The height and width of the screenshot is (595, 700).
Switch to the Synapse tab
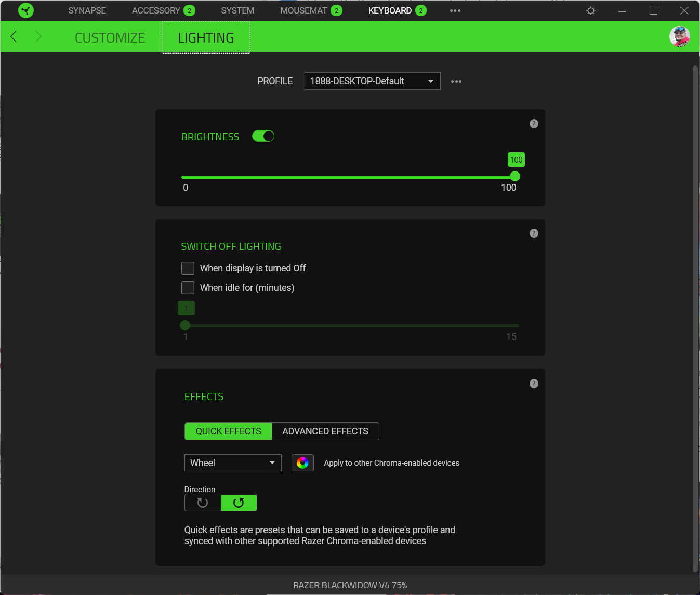pos(87,10)
